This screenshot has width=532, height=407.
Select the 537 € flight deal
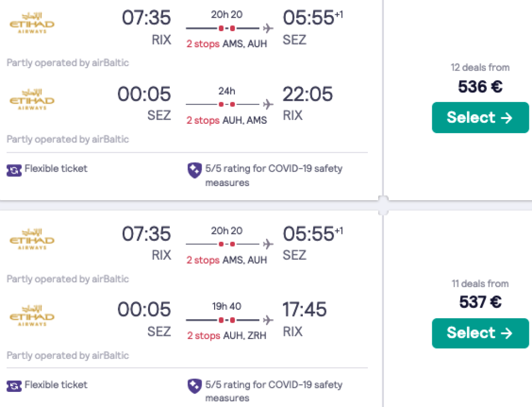pos(480,333)
